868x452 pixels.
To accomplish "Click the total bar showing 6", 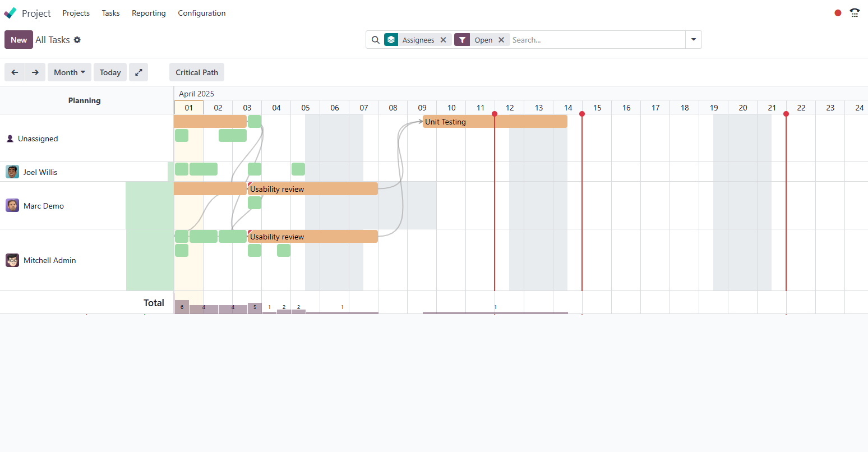I will click(x=182, y=307).
